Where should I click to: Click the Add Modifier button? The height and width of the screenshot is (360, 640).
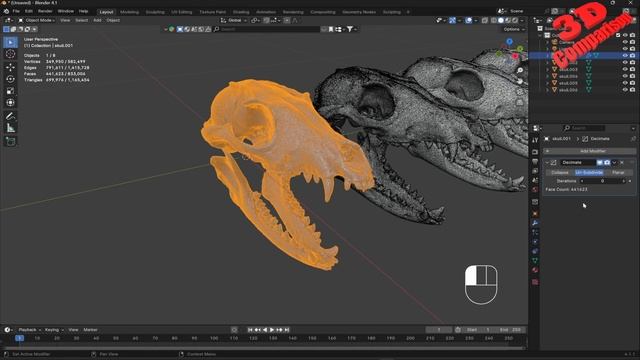pyautogui.click(x=591, y=151)
